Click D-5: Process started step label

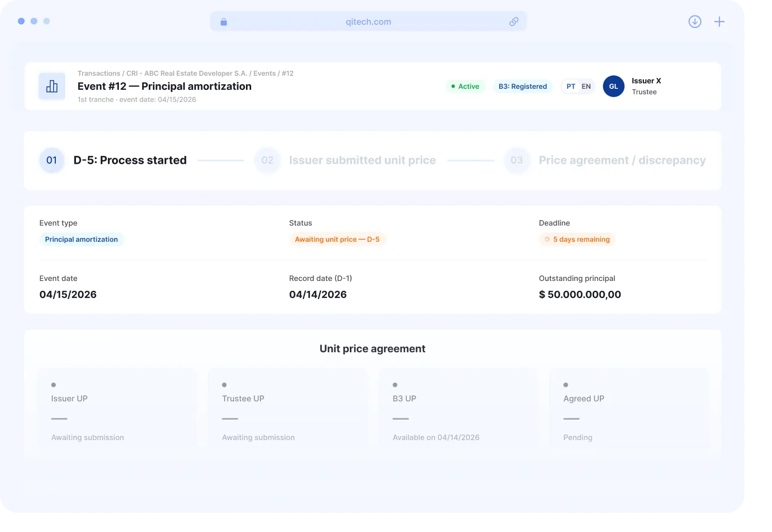coord(130,160)
